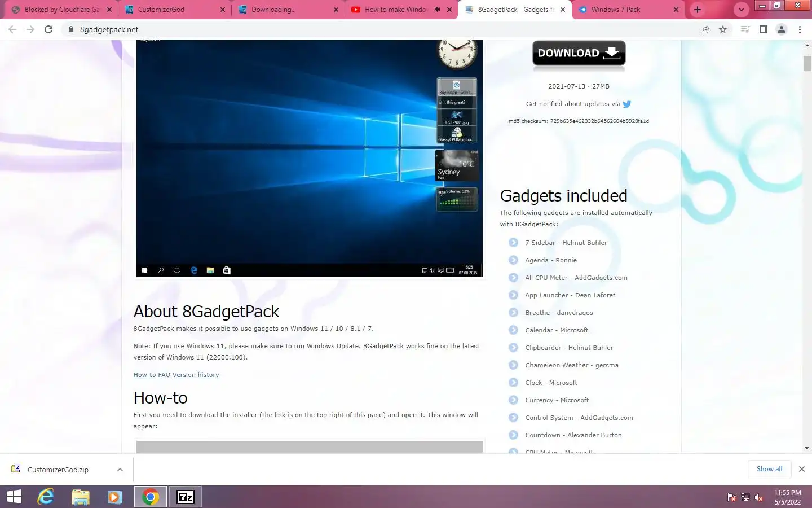Close the CustomizerGod tab
The width and height of the screenshot is (812, 508).
[223, 10]
